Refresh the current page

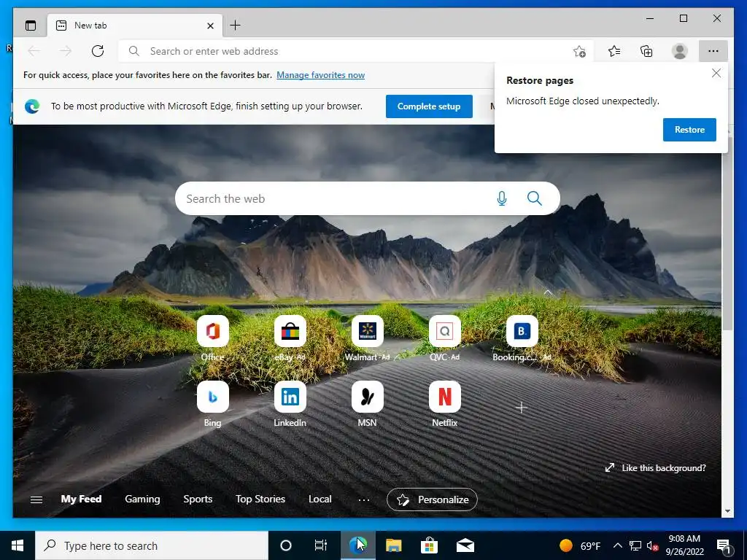point(98,51)
